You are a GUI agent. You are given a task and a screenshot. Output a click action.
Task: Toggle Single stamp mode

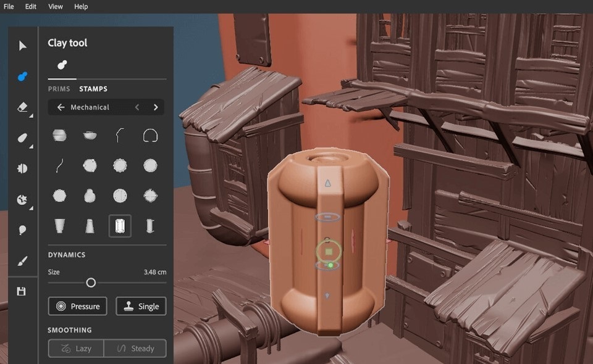[x=141, y=306]
